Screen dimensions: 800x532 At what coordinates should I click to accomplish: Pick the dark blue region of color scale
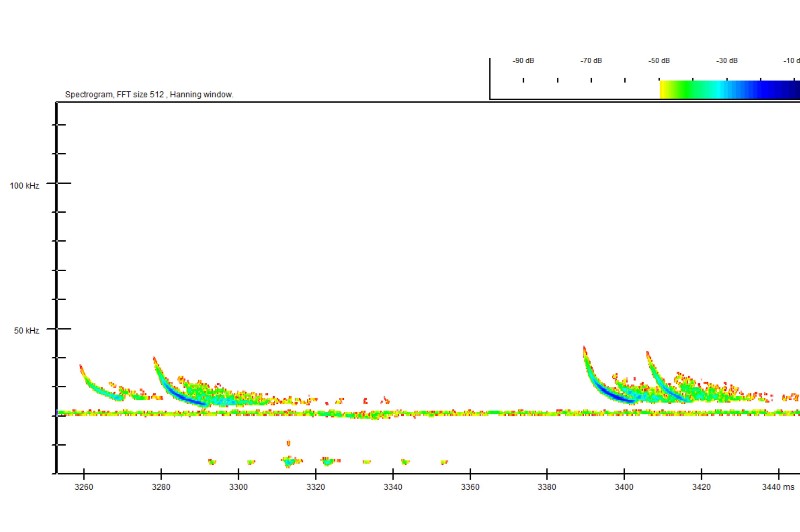[x=783, y=89]
